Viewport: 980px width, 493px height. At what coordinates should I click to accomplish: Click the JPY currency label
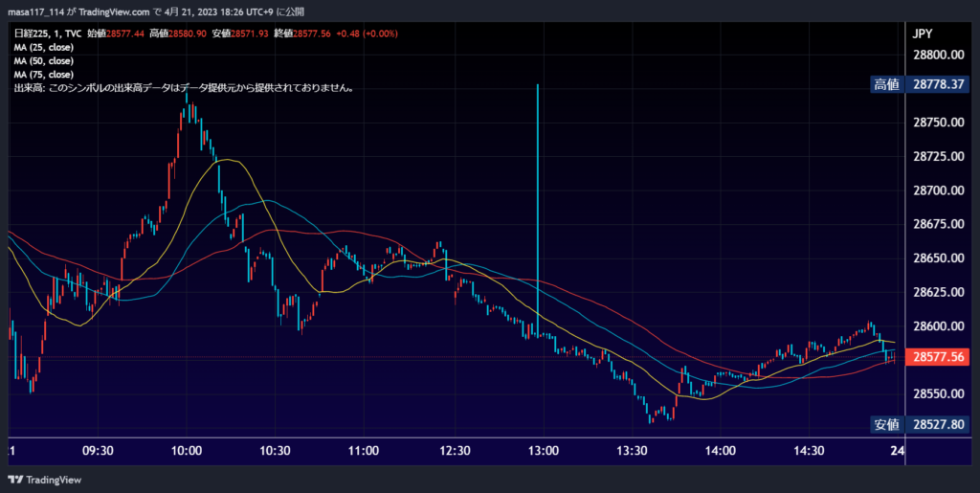(923, 34)
